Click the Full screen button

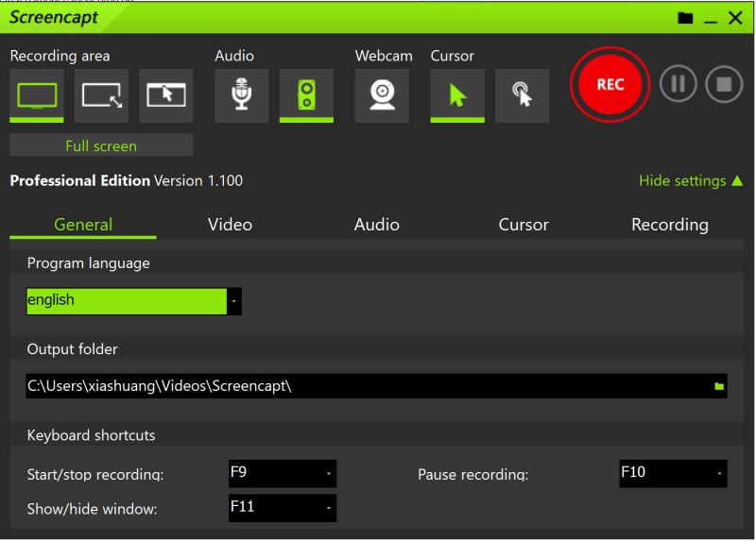click(x=101, y=145)
